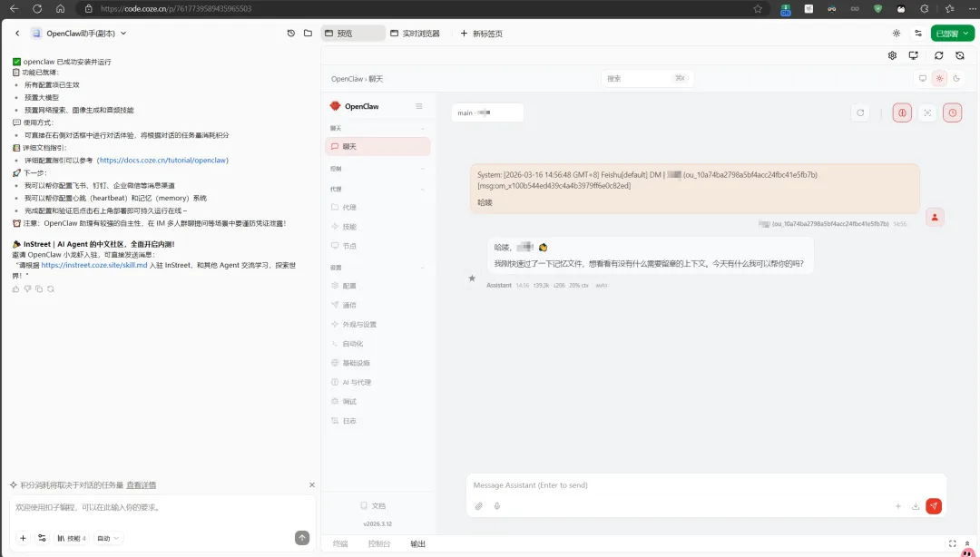This screenshot has width=980, height=557.
Task: Collapse the 聊天 sidebar section chevron
Action: (x=422, y=128)
